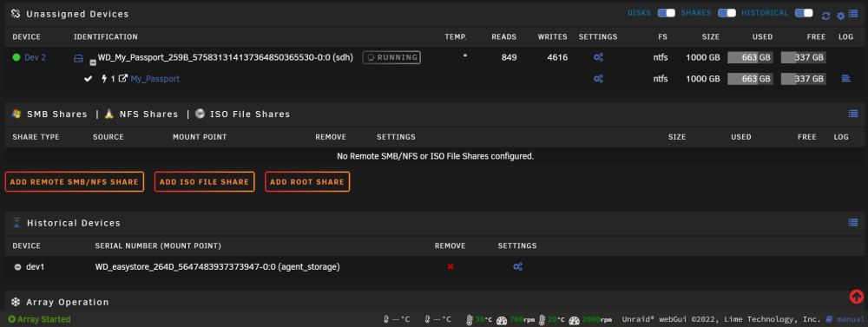Image resolution: width=868 pixels, height=327 pixels.
Task: Click the Linux penguin NFS Shares icon
Action: pos(109,114)
